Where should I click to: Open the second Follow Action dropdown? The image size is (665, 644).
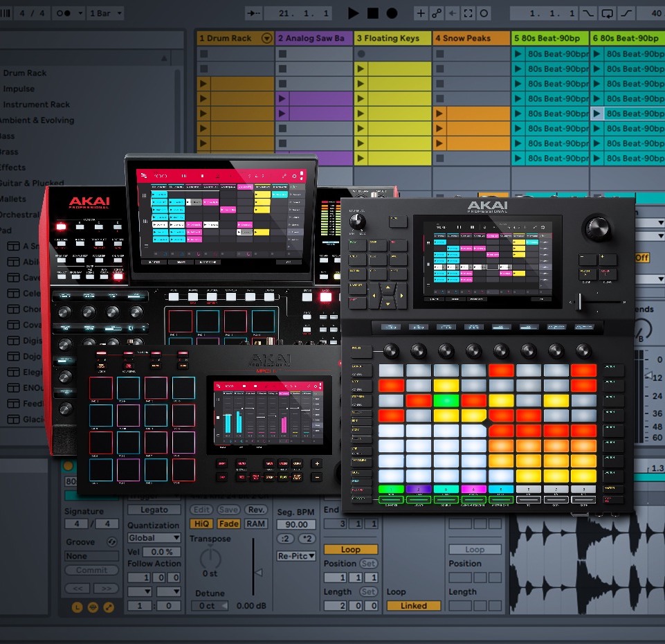click(169, 591)
